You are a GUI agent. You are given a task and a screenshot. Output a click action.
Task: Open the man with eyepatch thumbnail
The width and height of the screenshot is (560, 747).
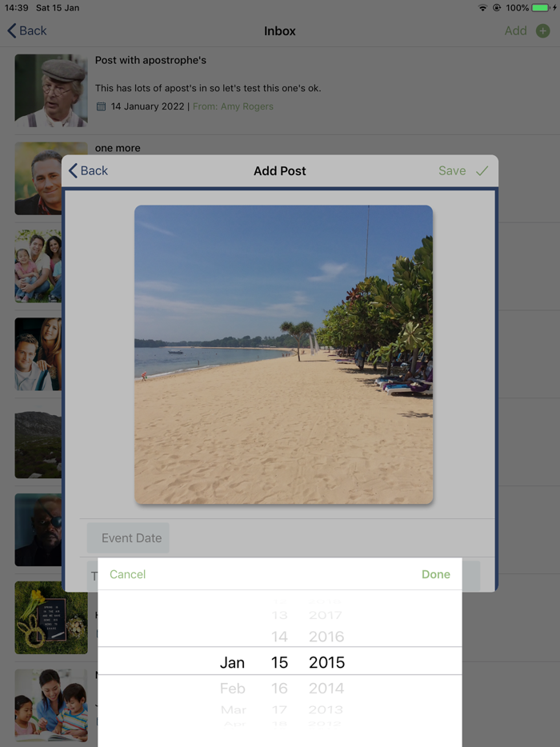38,529
